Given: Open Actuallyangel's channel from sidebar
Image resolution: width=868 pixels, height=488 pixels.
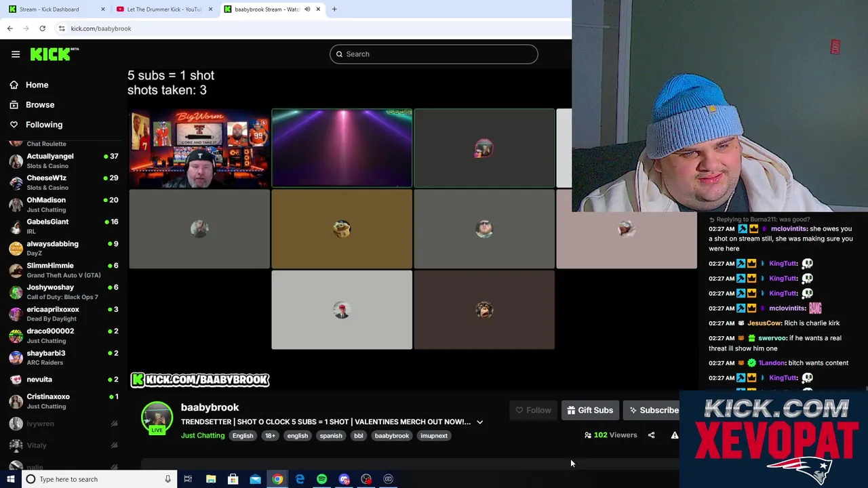Looking at the screenshot, I should pyautogui.click(x=64, y=161).
